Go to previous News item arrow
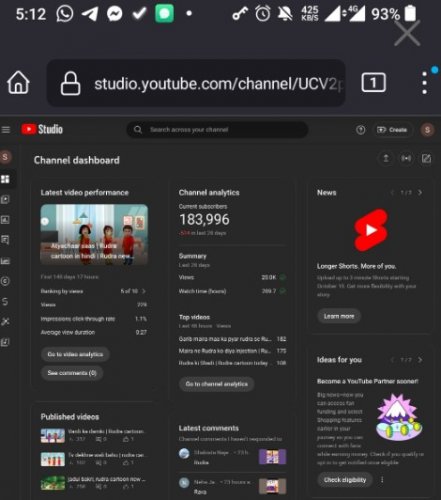 coord(392,192)
